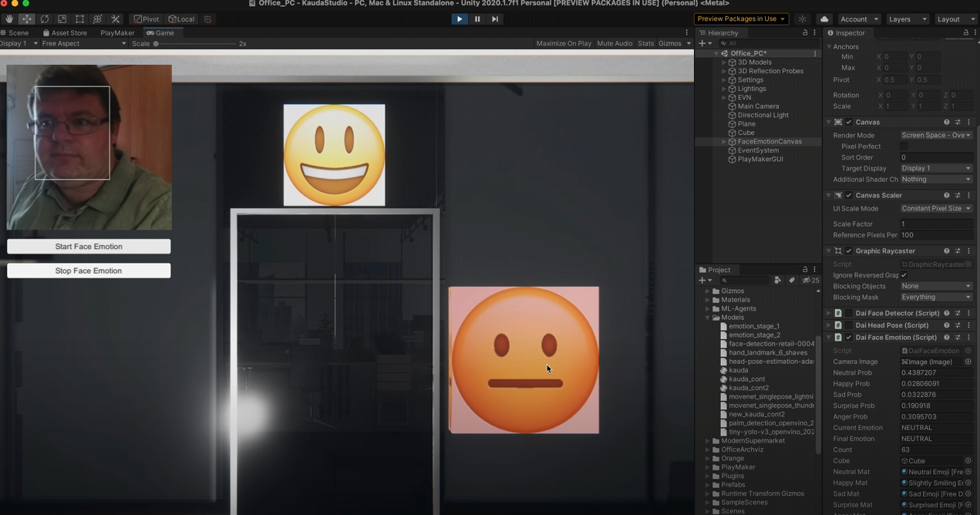The image size is (980, 515).
Task: Toggle Mute Audio
Action: pyautogui.click(x=615, y=44)
